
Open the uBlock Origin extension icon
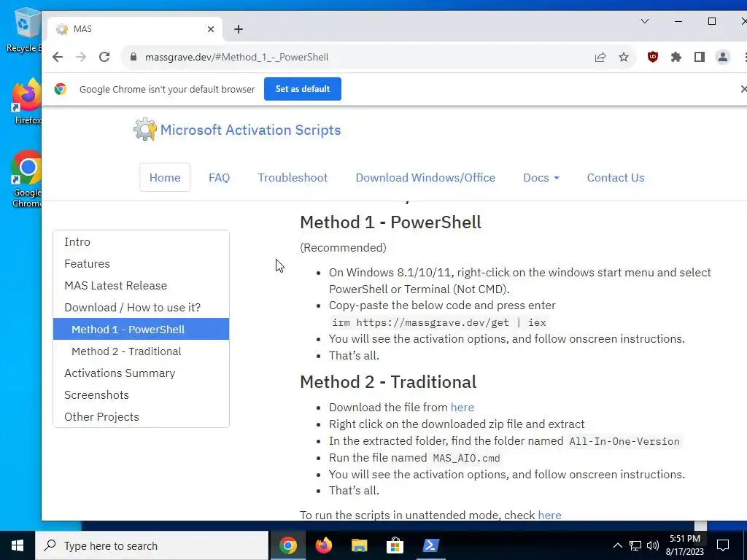[653, 57]
